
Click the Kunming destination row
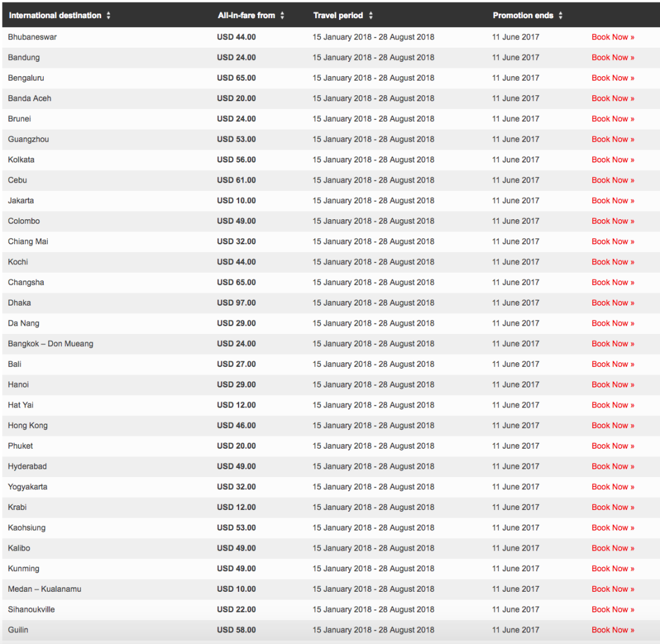[x=24, y=569]
